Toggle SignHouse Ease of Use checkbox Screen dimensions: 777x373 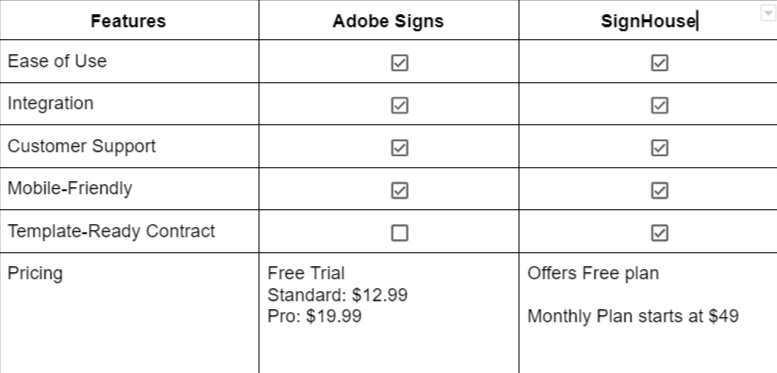point(659,63)
